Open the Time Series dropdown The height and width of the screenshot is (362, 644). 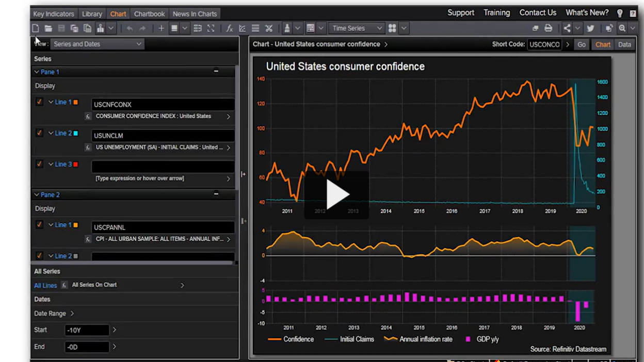click(x=357, y=28)
